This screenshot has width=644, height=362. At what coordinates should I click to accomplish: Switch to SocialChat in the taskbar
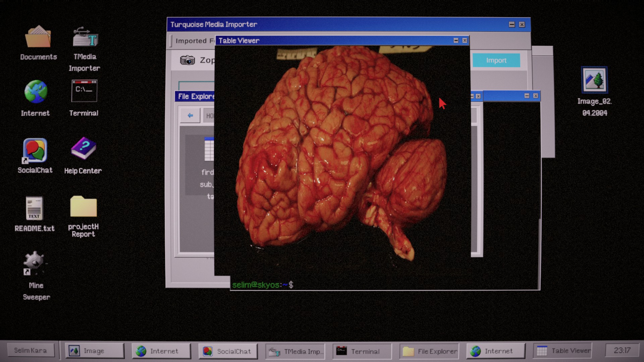(228, 351)
